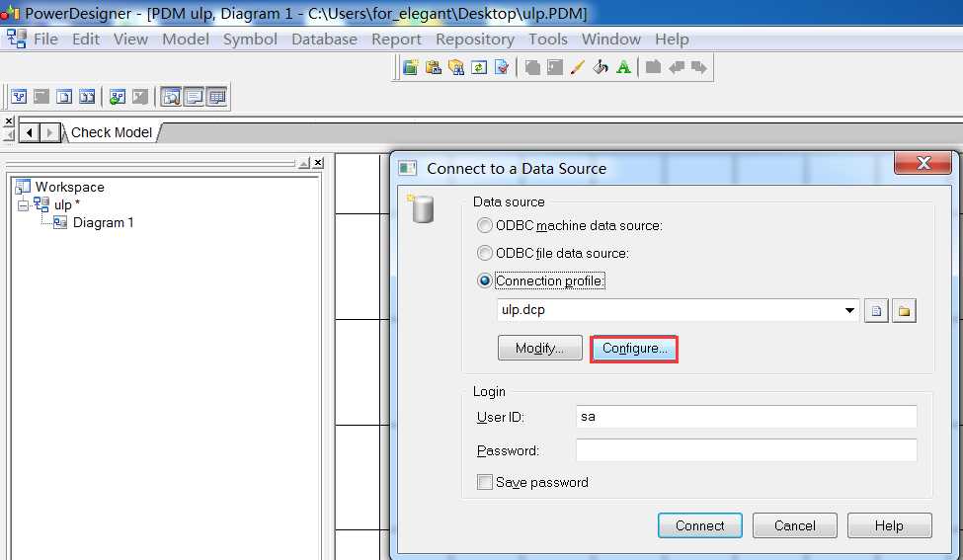Image resolution: width=963 pixels, height=560 pixels.
Task: Toggle the output pane speech bubble icon
Action: pos(194,97)
